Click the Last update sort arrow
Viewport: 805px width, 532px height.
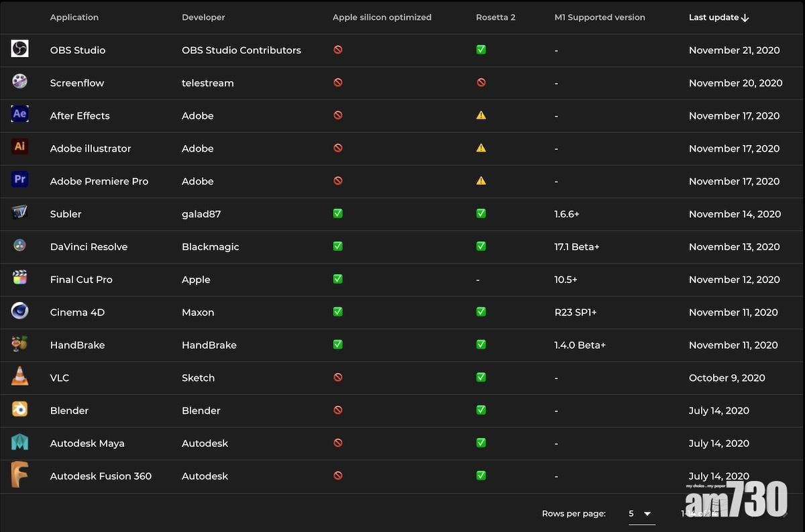pyautogui.click(x=745, y=18)
